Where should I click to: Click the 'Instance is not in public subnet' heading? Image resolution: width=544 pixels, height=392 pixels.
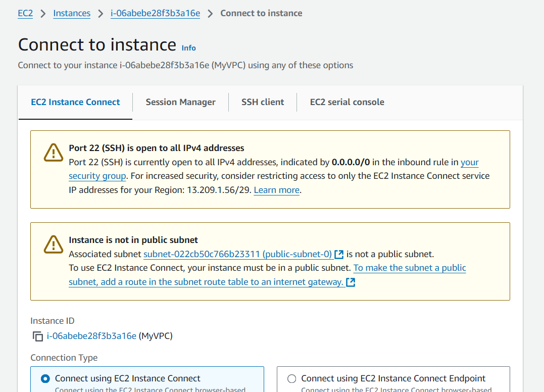pyautogui.click(x=133, y=240)
